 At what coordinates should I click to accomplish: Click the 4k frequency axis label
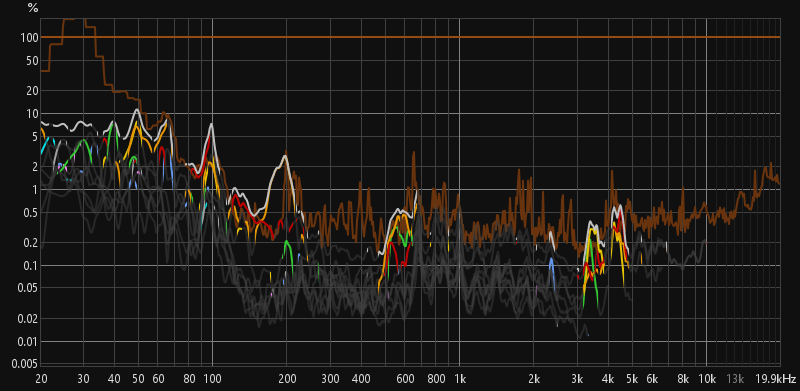608,379
